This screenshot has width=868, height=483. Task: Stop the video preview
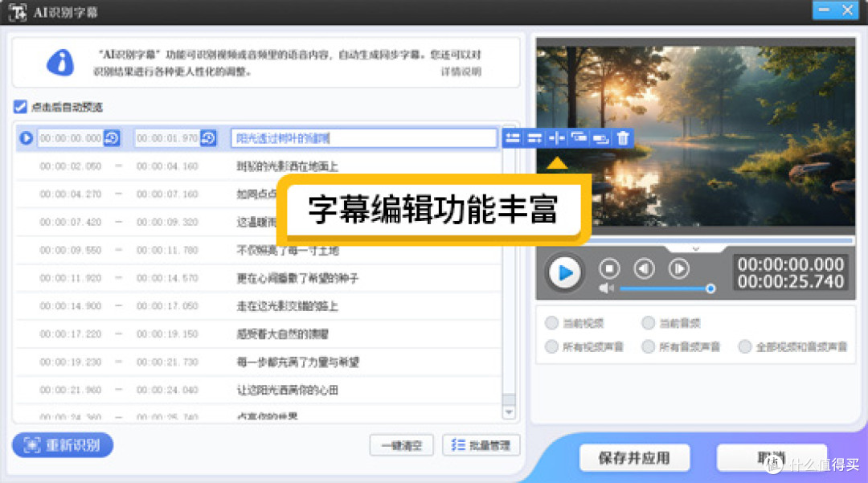pyautogui.click(x=609, y=269)
